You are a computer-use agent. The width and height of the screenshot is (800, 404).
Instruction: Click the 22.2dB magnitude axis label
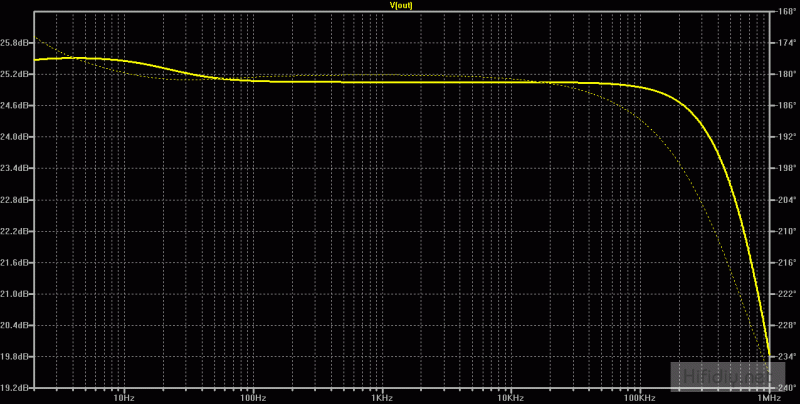click(15, 232)
